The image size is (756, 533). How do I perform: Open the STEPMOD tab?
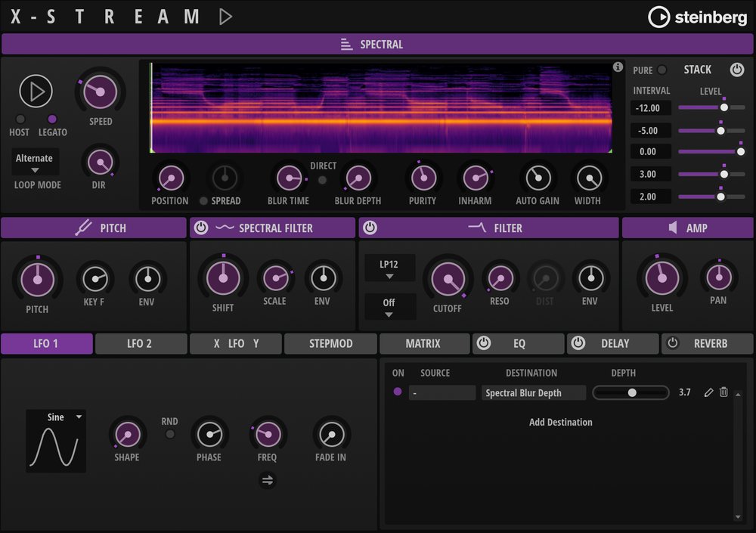tap(330, 343)
